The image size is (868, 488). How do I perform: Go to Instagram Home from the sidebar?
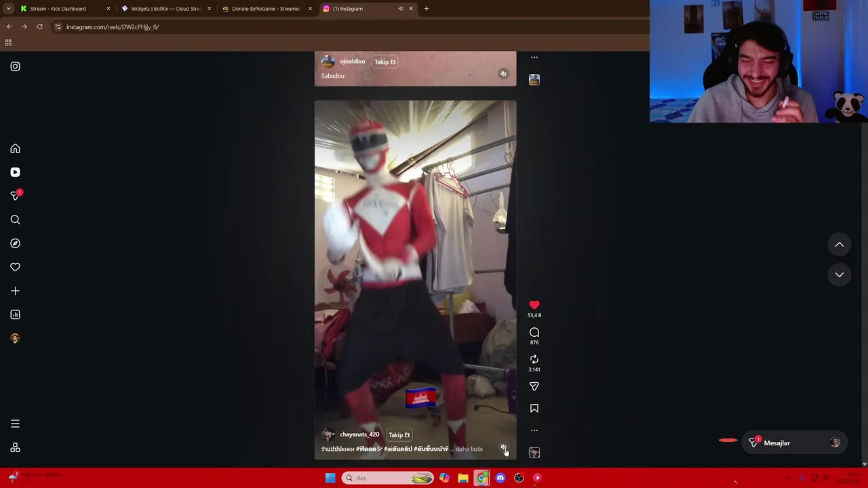[15, 148]
